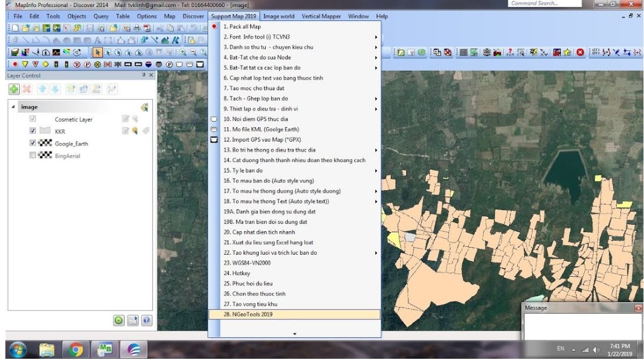Click the red circle X icon in right toolbar
The width and height of the screenshot is (644, 362).
(x=580, y=53)
